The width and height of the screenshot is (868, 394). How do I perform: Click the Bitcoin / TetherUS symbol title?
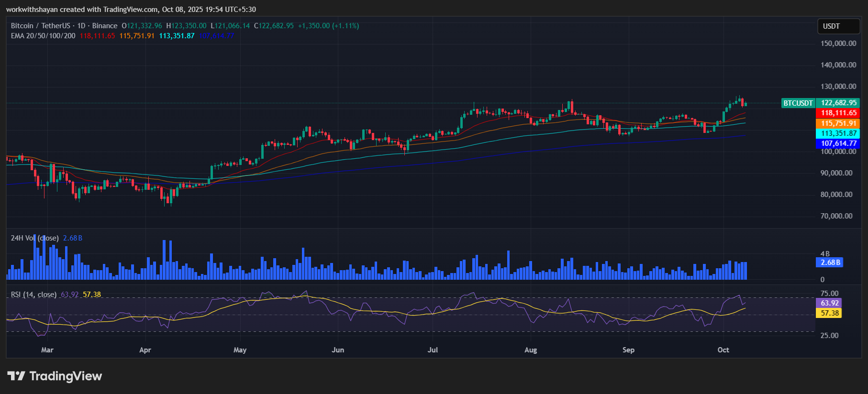tap(40, 26)
